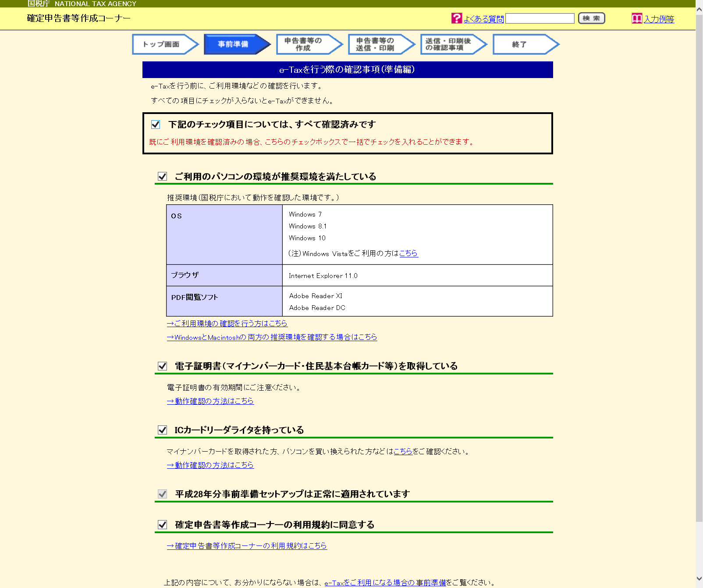Open the 入力例等 link
This screenshot has height=588, width=703.
pos(659,19)
